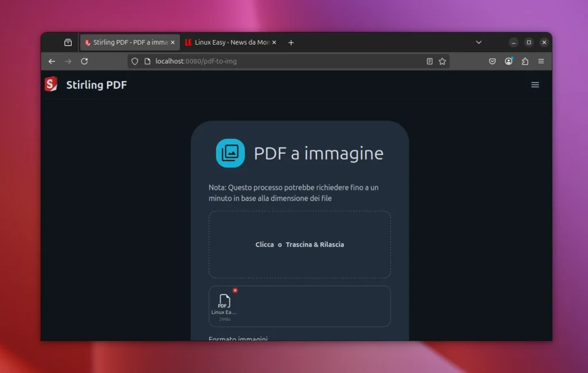Click the Stirling PDF logo icon
Screen dimensions: 588x373
51,84
